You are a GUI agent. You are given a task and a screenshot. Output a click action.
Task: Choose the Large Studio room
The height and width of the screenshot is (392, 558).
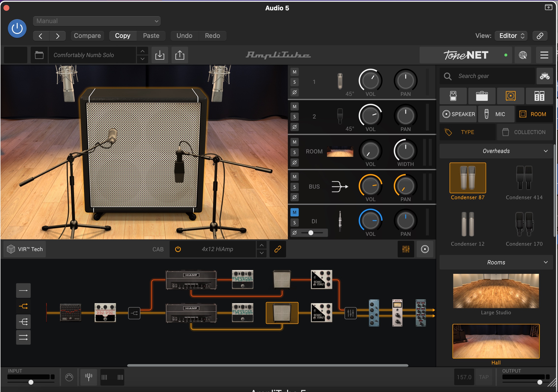496,294
